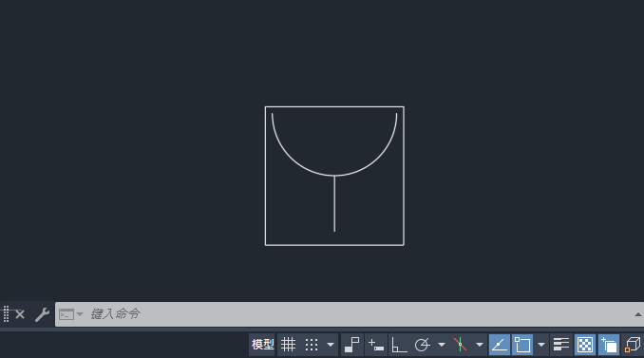
Task: Toggle the drawing grid display
Action: click(288, 345)
